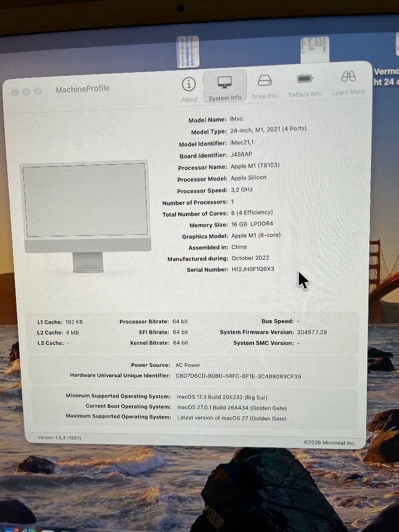This screenshot has height=532, width=399.
Task: Click graphics model Apple M1 (8-core)
Action: (256, 235)
